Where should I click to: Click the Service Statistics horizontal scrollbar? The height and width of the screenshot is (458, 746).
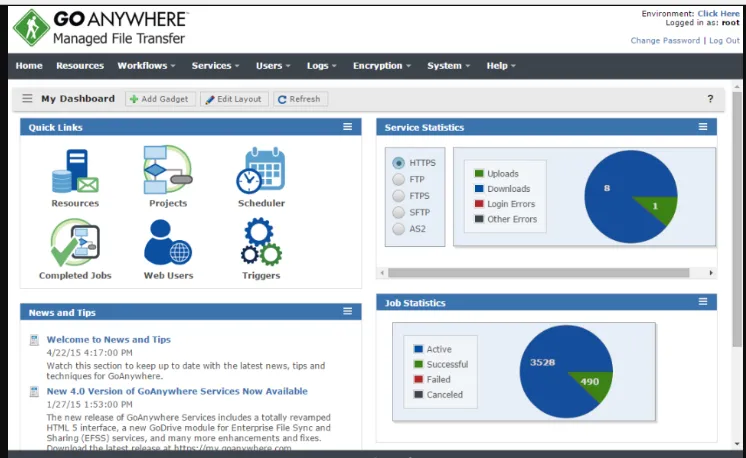pos(539,273)
